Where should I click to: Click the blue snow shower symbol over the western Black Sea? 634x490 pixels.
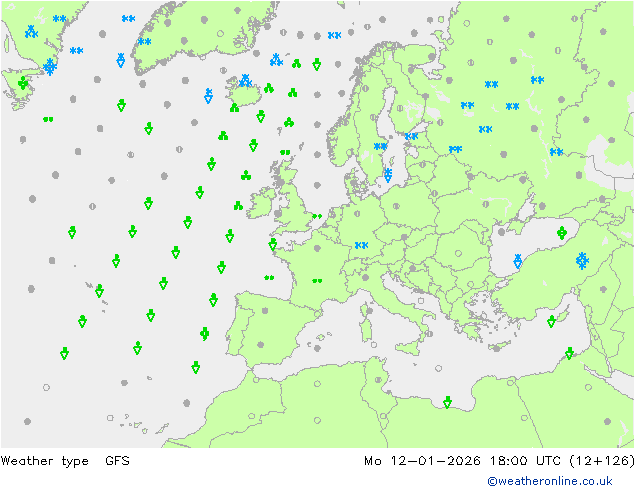[x=518, y=261]
